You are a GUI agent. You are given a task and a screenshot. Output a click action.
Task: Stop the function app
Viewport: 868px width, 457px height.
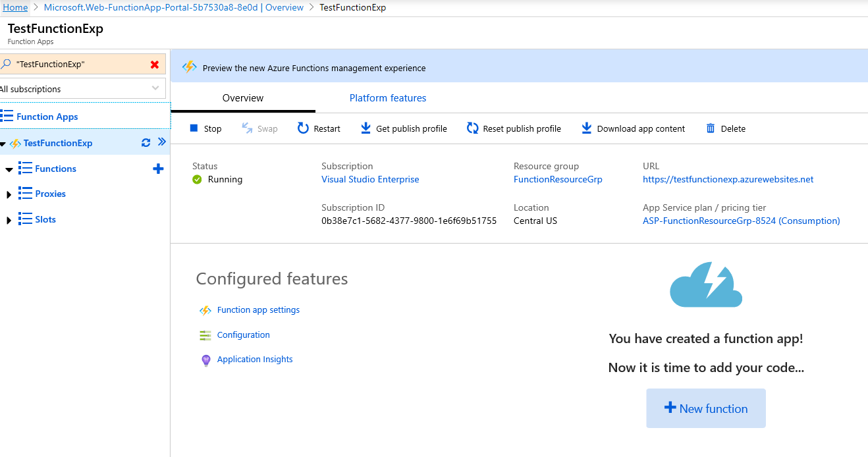pyautogui.click(x=206, y=128)
